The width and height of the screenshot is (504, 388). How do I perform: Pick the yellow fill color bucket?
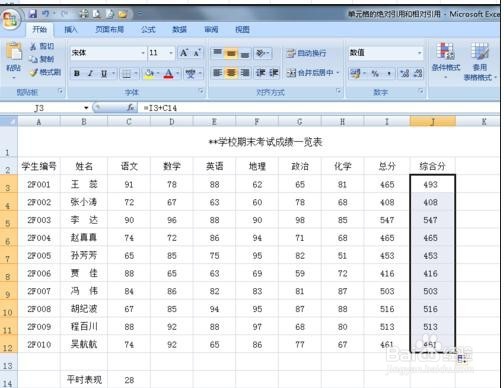(149, 73)
